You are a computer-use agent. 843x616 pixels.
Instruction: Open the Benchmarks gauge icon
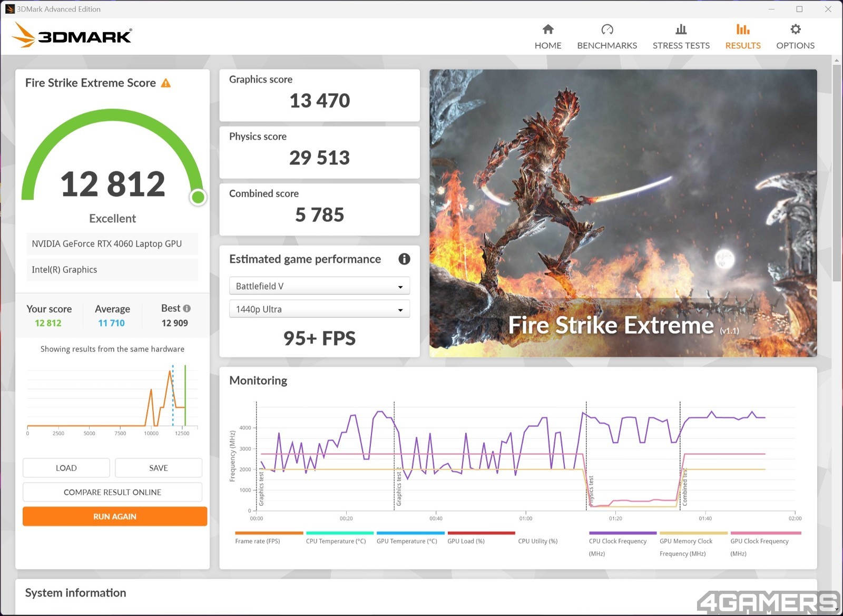pyautogui.click(x=607, y=29)
